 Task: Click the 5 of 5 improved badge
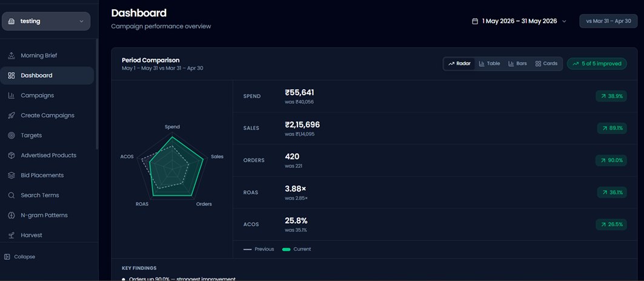[x=597, y=64]
